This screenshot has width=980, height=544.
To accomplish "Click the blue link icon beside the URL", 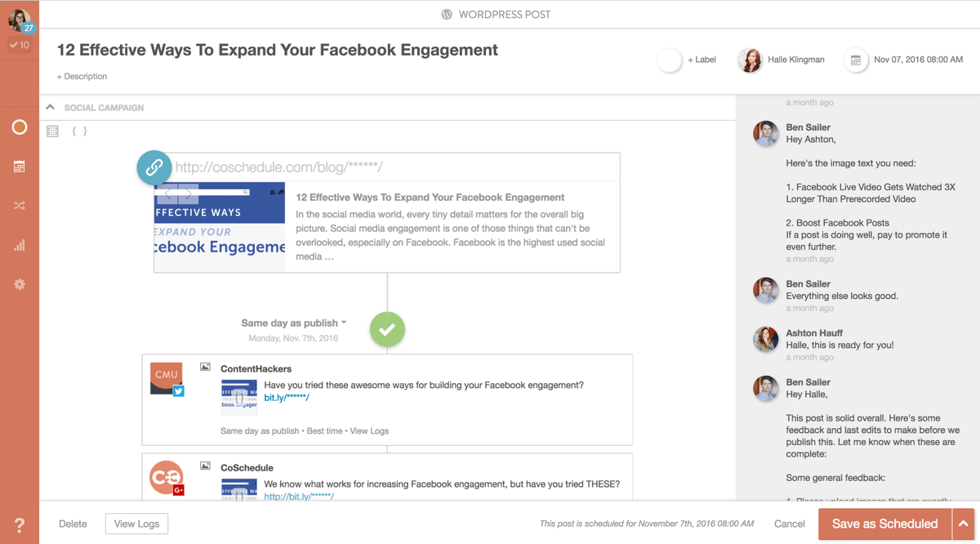I will click(x=154, y=167).
